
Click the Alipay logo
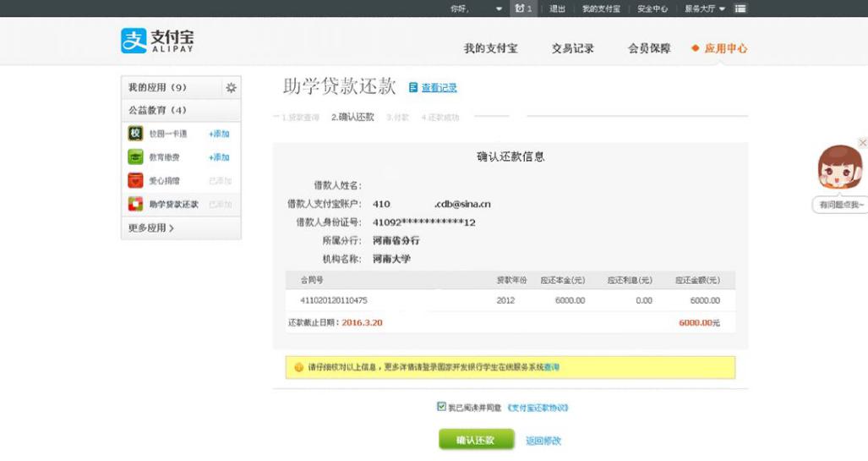(157, 41)
